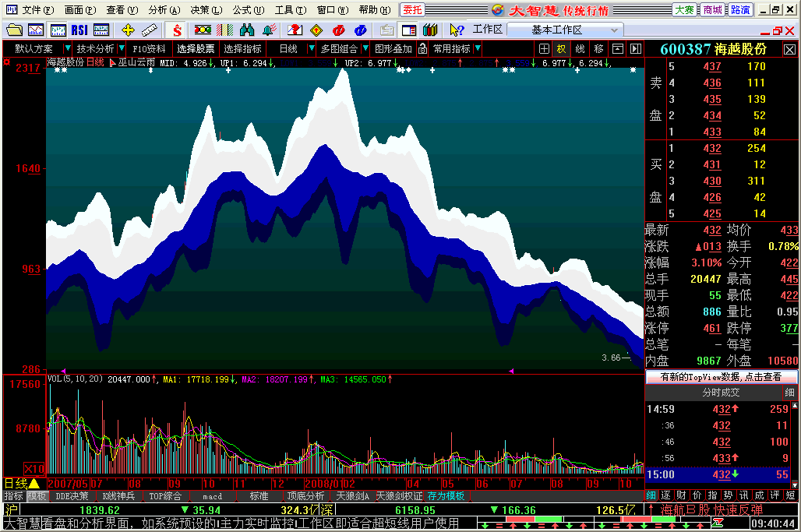801x532 pixels.
Task: Close the 600387 quote panel with X
Action: pyautogui.click(x=789, y=50)
